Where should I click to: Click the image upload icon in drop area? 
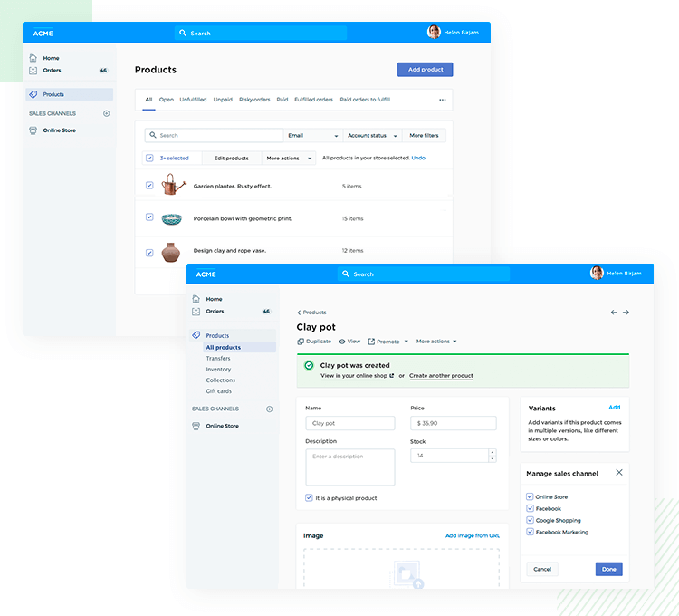(408, 574)
